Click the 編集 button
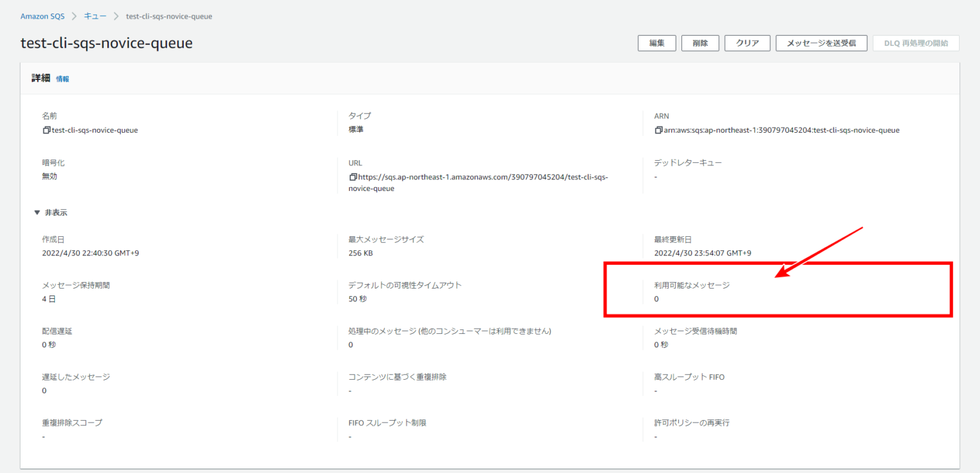 pyautogui.click(x=657, y=43)
